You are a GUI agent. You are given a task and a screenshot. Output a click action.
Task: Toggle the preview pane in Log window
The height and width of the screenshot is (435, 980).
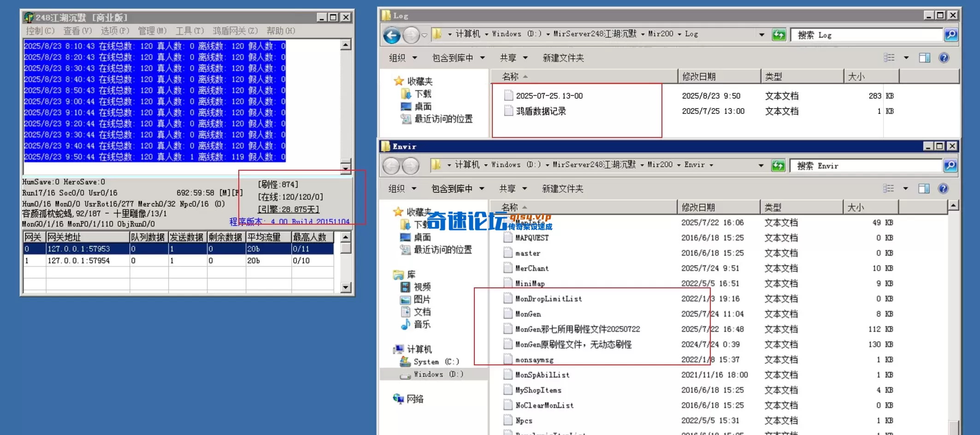click(923, 57)
